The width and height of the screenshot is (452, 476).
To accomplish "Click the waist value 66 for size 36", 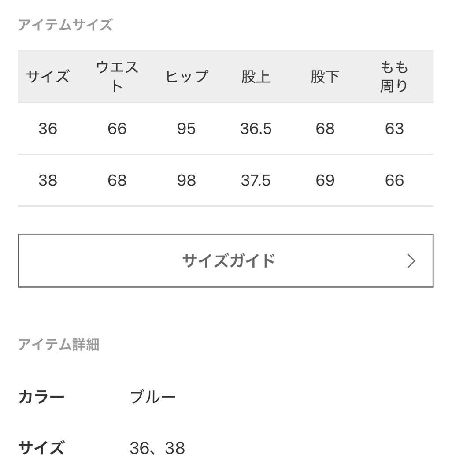I will click(x=117, y=129).
